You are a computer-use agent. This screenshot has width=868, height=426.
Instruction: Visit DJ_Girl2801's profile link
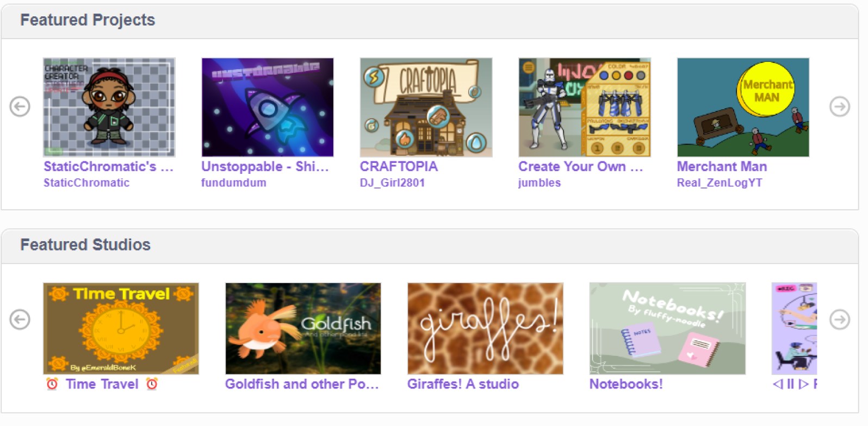pos(392,183)
